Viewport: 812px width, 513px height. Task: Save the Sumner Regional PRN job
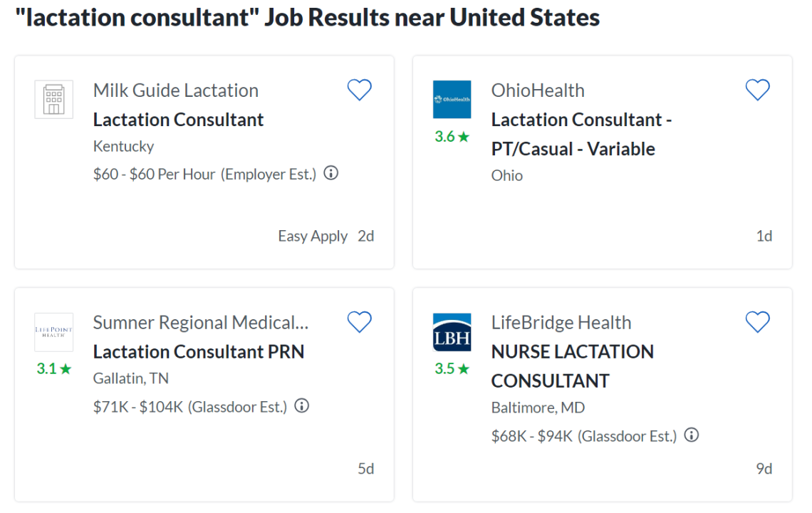click(x=360, y=322)
